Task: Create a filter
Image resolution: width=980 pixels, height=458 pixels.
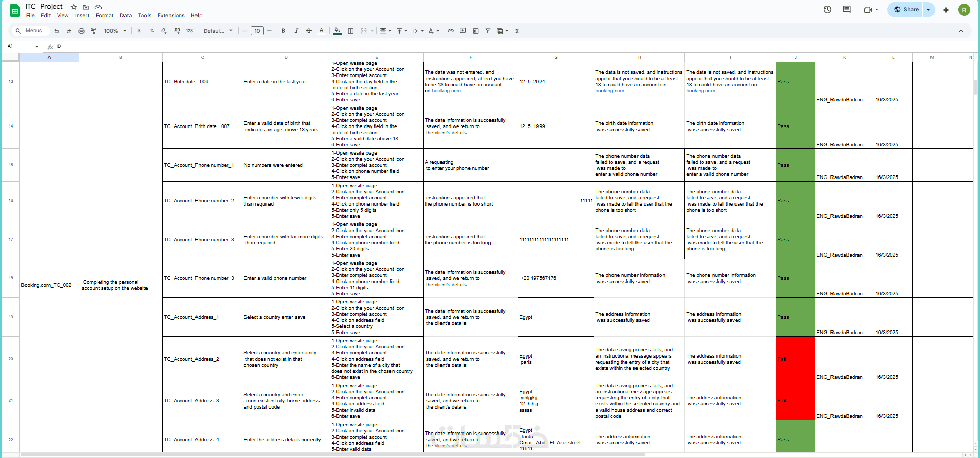Action: (x=488, y=31)
